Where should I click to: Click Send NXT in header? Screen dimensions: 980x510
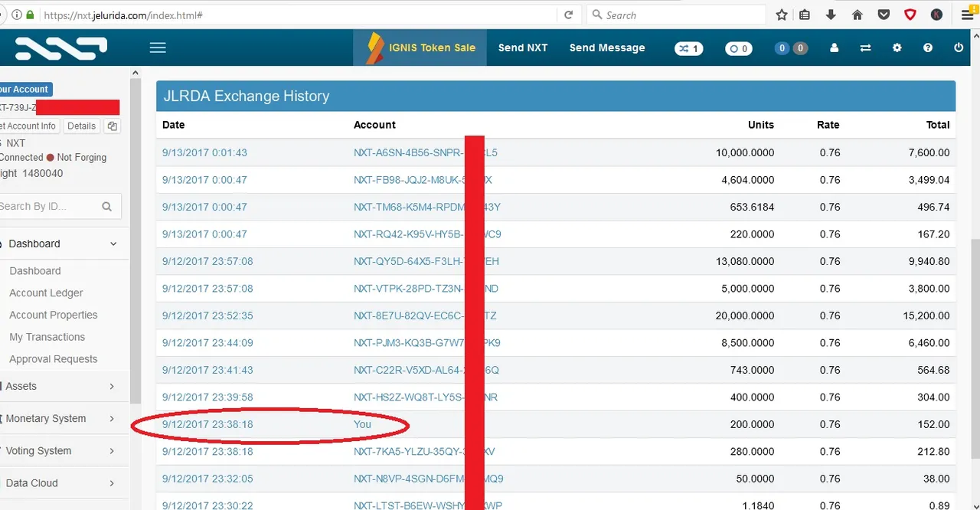tap(523, 47)
